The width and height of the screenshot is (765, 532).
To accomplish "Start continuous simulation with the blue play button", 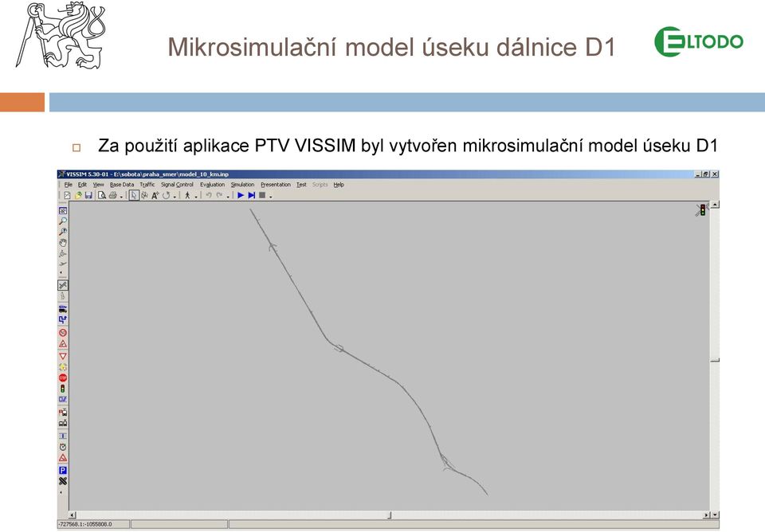I will click(x=241, y=196).
